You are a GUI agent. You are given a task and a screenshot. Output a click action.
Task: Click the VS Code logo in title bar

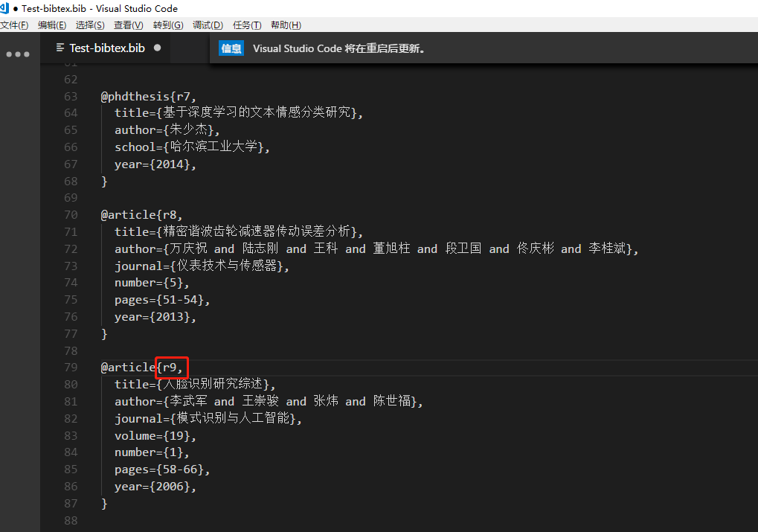tap(4, 7)
